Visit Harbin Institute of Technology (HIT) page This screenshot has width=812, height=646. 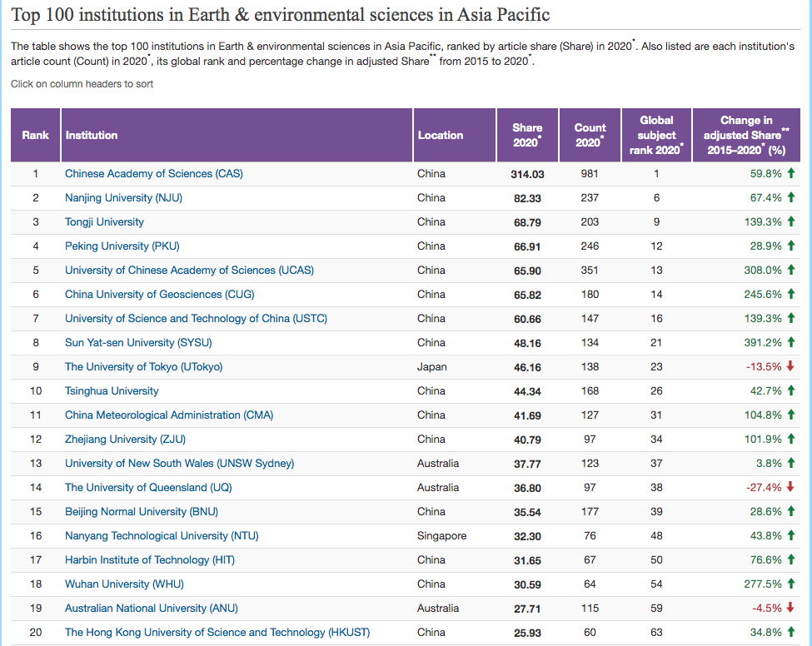(x=150, y=560)
